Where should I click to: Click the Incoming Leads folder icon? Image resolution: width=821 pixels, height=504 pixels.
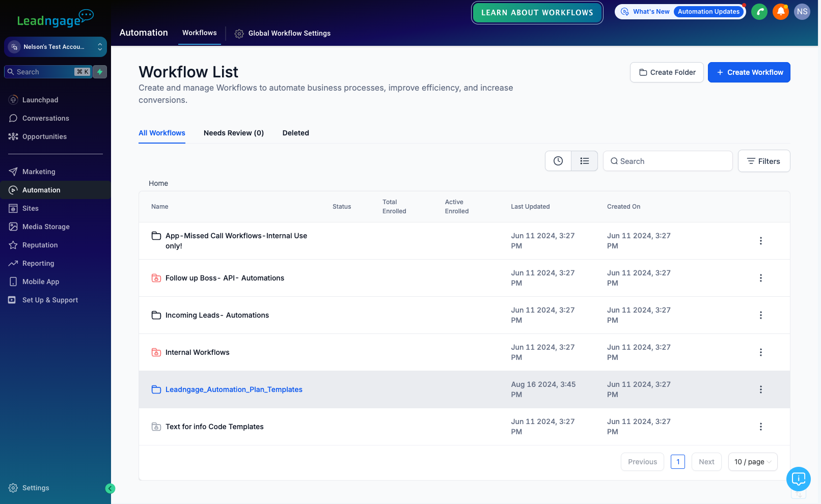(x=156, y=315)
